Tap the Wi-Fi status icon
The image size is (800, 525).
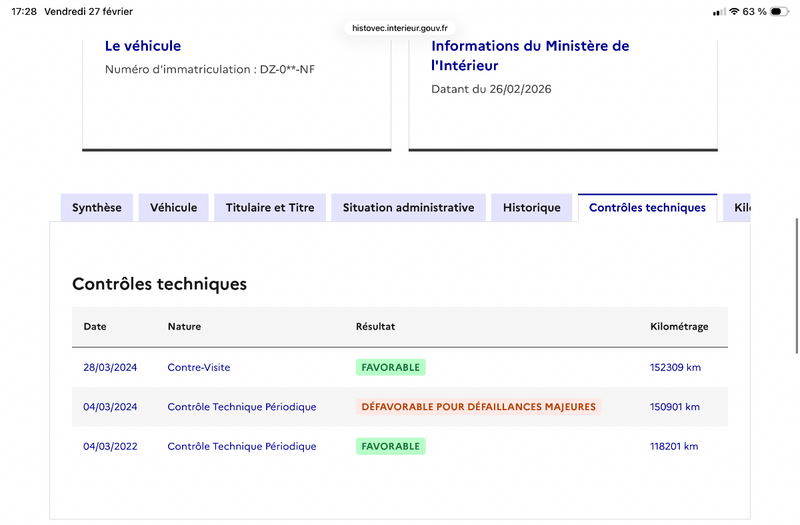(734, 11)
